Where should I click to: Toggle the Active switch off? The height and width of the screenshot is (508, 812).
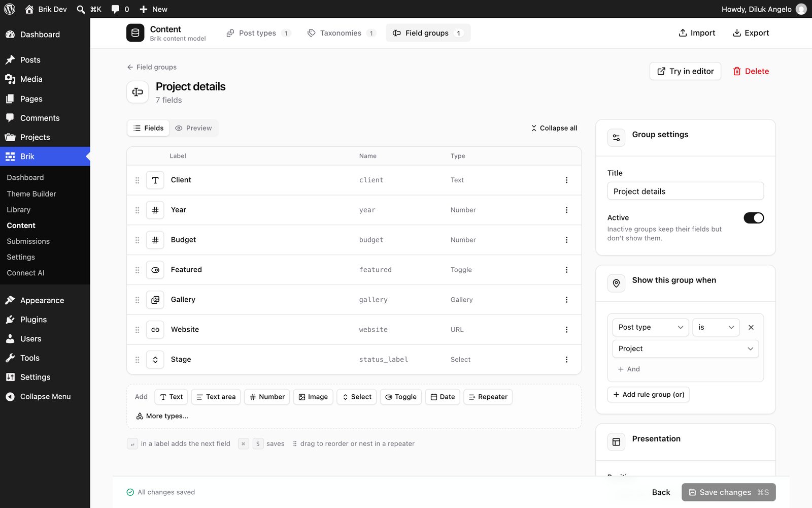point(754,218)
